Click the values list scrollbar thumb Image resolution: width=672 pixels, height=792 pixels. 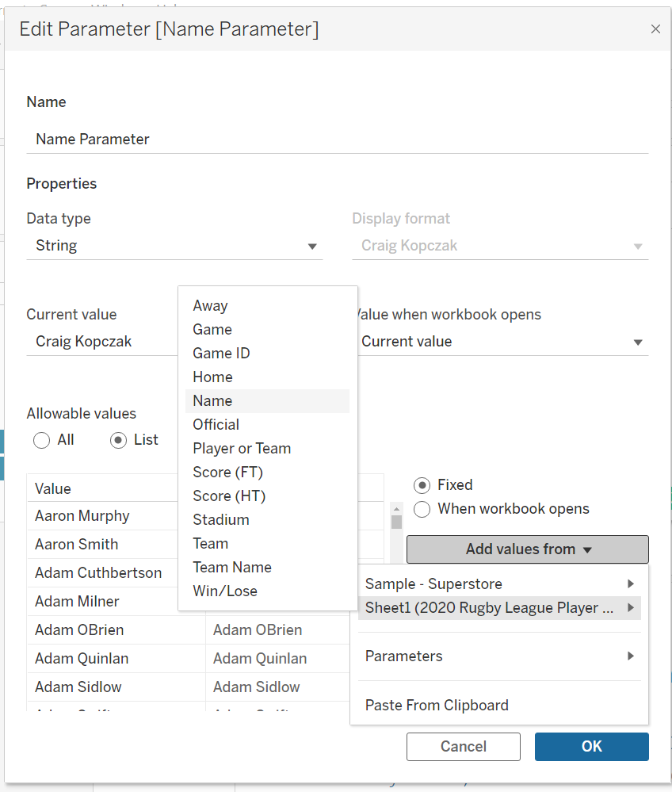pyautogui.click(x=396, y=522)
